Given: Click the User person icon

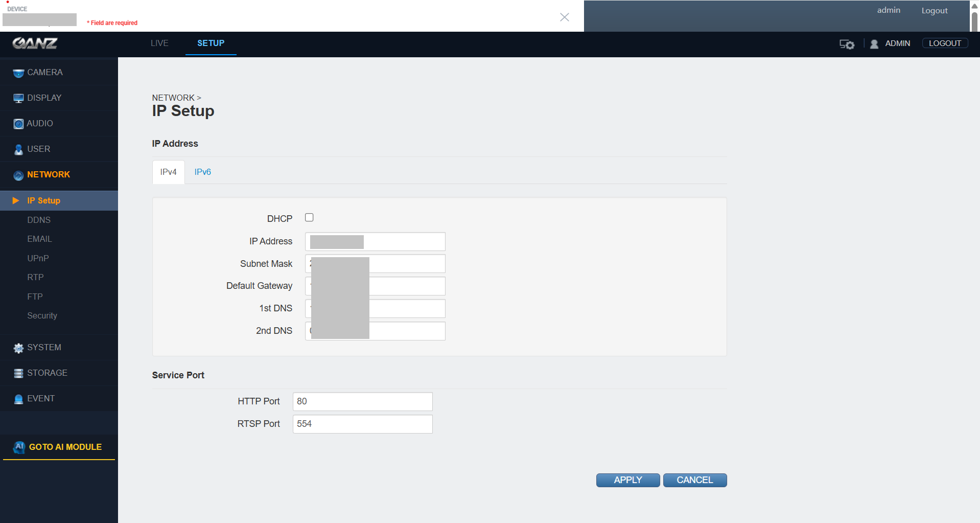Looking at the screenshot, I should [x=18, y=149].
